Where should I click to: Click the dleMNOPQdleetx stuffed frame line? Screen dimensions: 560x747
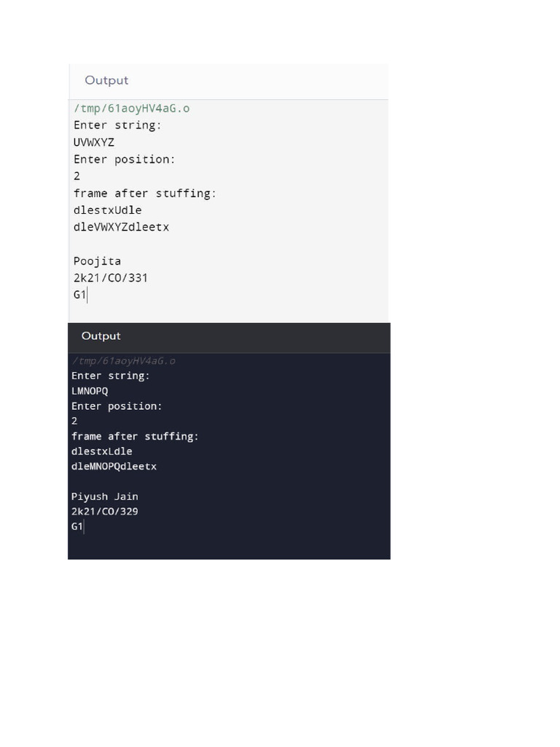pos(114,466)
